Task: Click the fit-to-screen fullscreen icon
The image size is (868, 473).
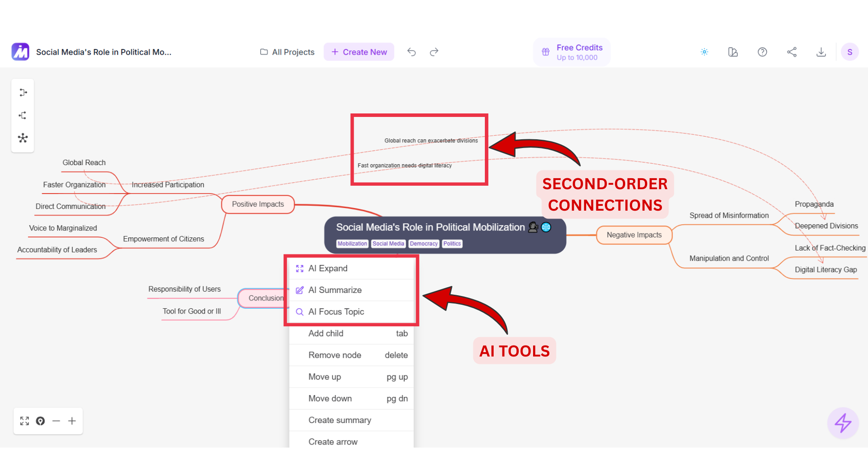Action: (x=25, y=421)
